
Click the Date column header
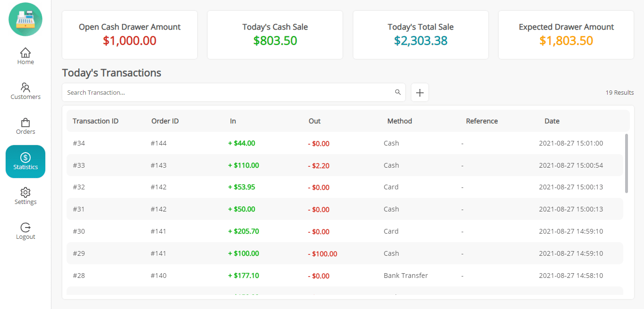pyautogui.click(x=552, y=121)
